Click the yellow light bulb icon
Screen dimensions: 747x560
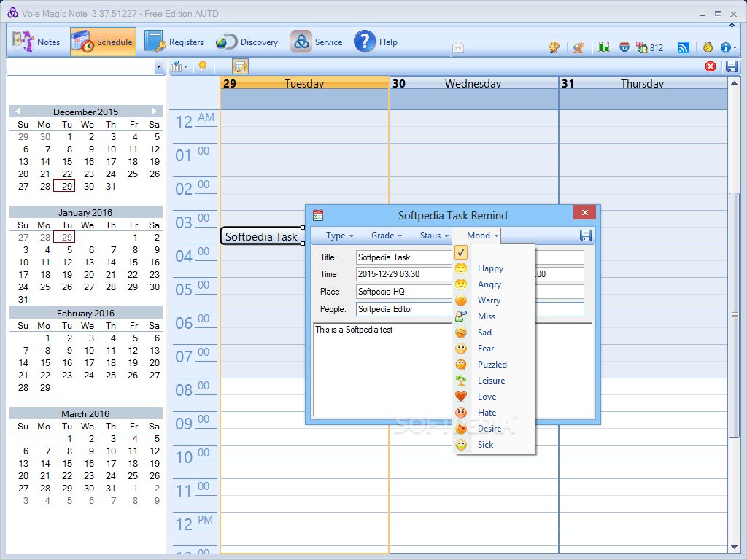point(203,66)
